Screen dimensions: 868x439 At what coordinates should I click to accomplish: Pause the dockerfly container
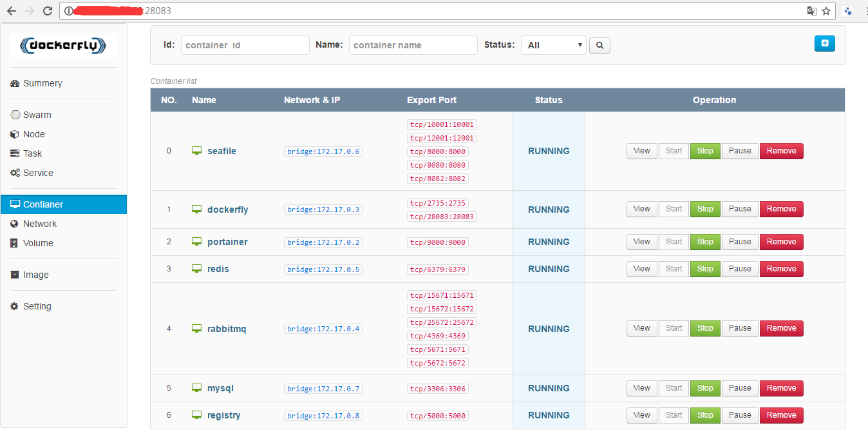pyautogui.click(x=740, y=209)
